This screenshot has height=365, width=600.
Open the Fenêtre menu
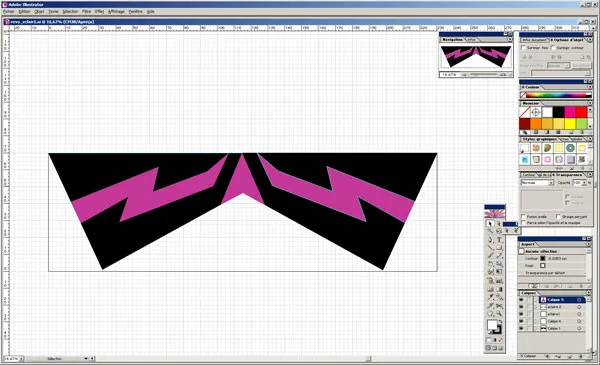point(135,12)
